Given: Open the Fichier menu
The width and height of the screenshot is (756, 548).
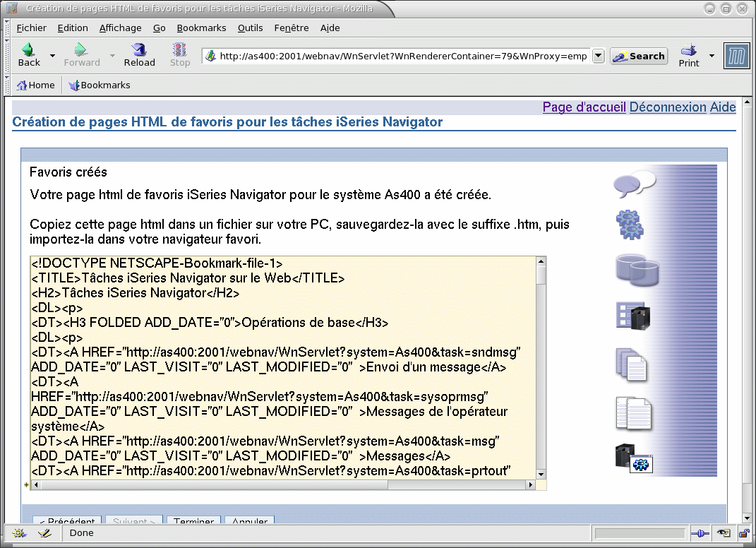Looking at the screenshot, I should [x=31, y=28].
